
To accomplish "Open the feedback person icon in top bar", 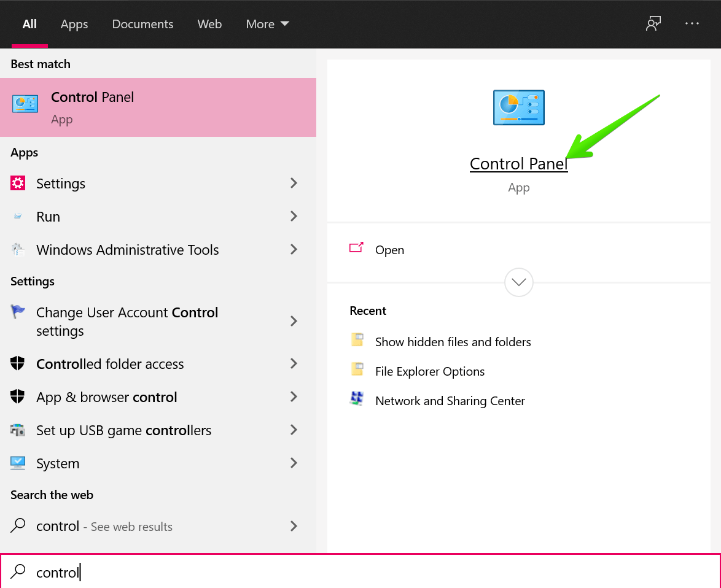I will (x=653, y=23).
